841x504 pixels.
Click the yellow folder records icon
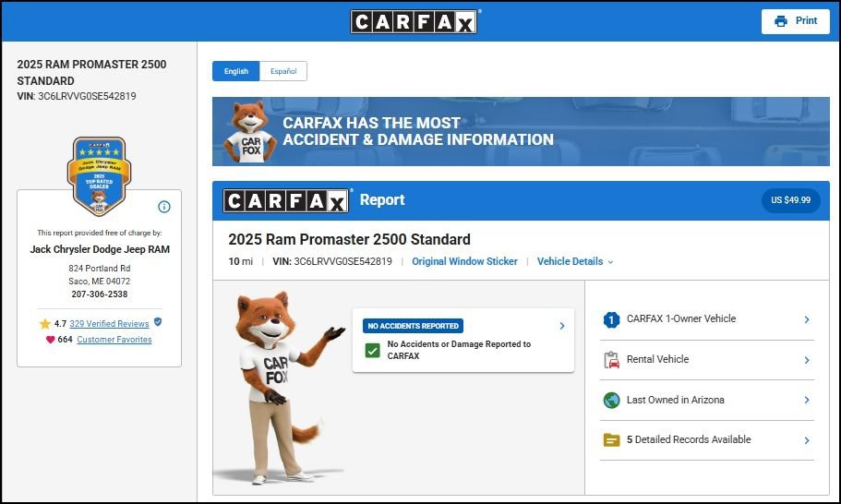click(x=611, y=440)
